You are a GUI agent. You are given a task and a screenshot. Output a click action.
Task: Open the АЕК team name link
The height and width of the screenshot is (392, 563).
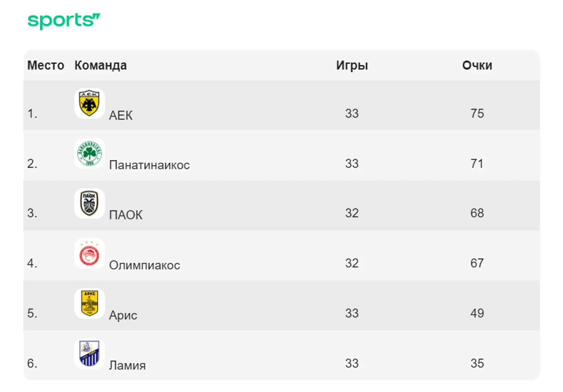pos(121,115)
